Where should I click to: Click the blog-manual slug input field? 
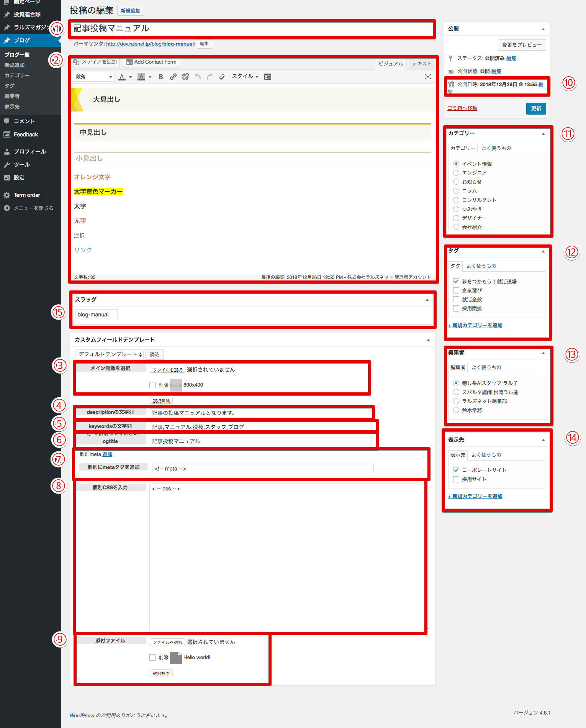pos(96,315)
